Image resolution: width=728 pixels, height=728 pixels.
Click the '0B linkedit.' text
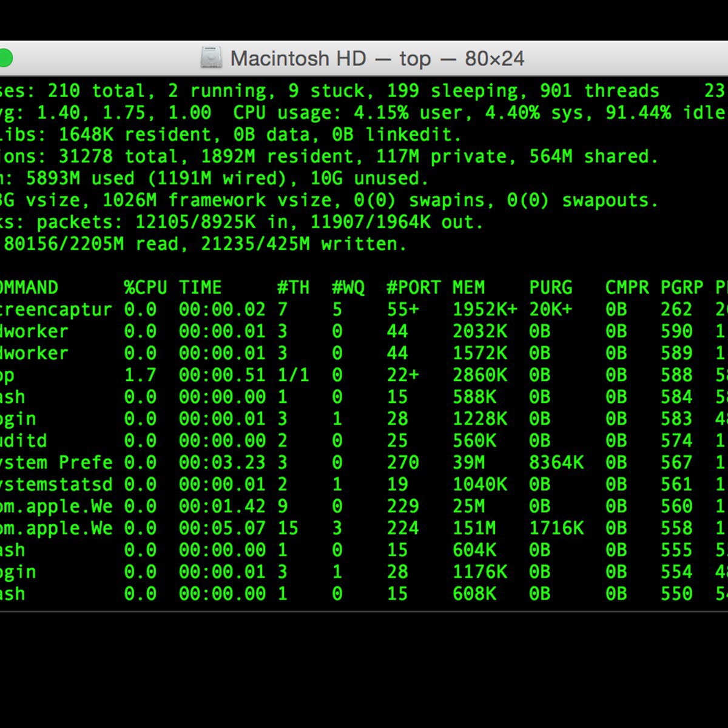point(397,135)
